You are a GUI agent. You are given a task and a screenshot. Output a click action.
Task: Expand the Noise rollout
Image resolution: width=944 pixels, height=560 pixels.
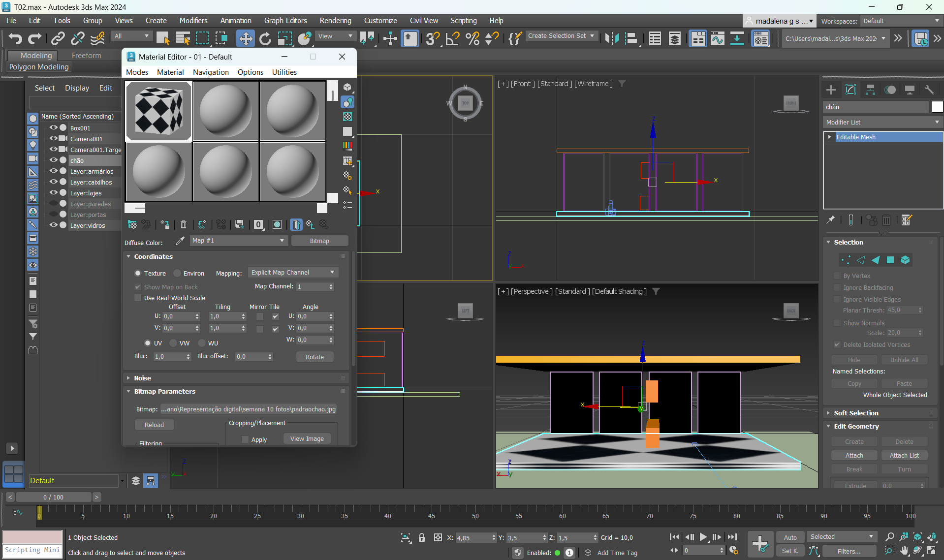pos(142,378)
